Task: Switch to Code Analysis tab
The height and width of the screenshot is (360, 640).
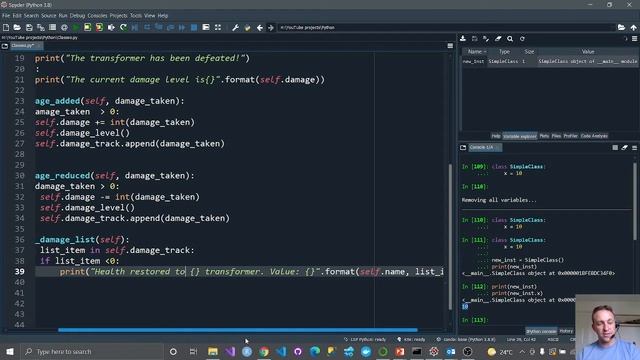Action: point(594,136)
